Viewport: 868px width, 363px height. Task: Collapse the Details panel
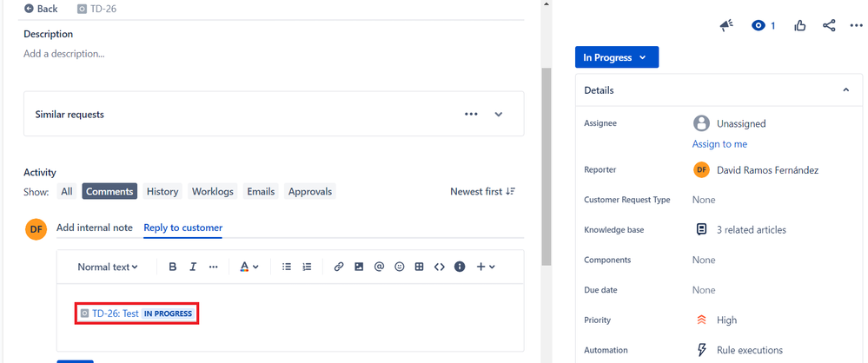click(x=845, y=90)
